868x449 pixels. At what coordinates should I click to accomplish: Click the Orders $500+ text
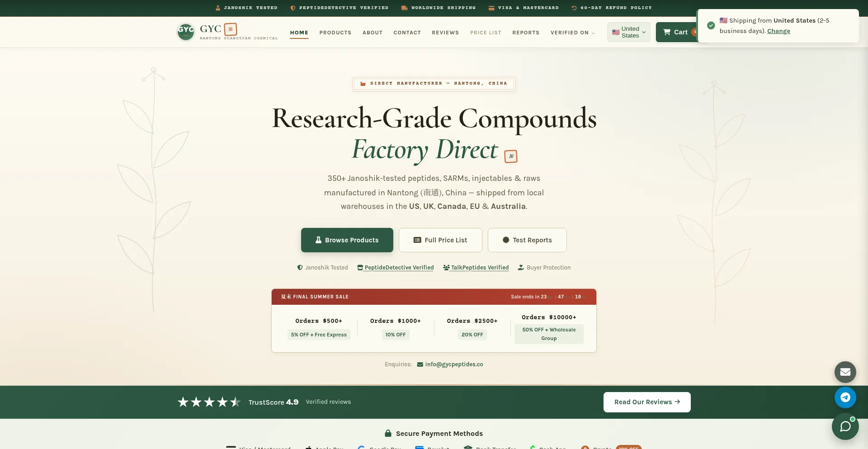click(319, 321)
